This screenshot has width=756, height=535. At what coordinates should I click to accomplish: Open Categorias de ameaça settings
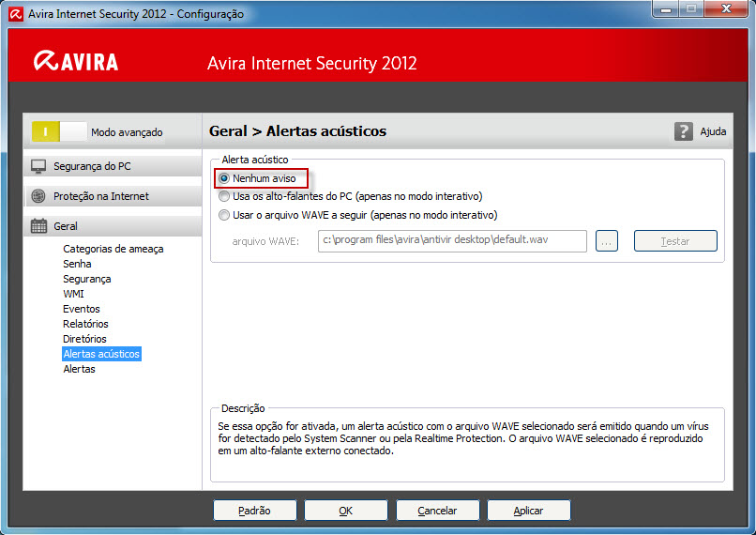point(113,249)
